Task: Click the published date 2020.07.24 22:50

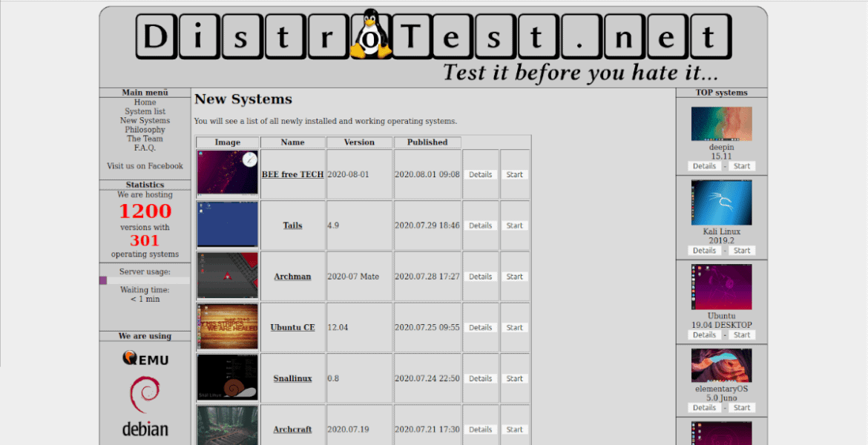Action: pyautogui.click(x=427, y=378)
